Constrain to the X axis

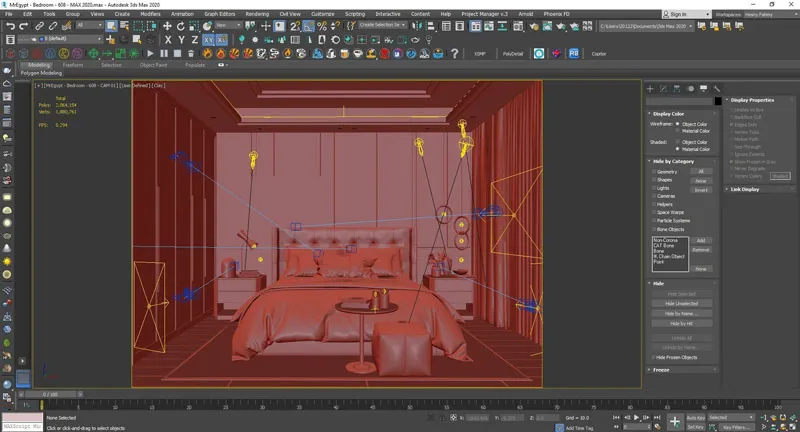point(167,40)
